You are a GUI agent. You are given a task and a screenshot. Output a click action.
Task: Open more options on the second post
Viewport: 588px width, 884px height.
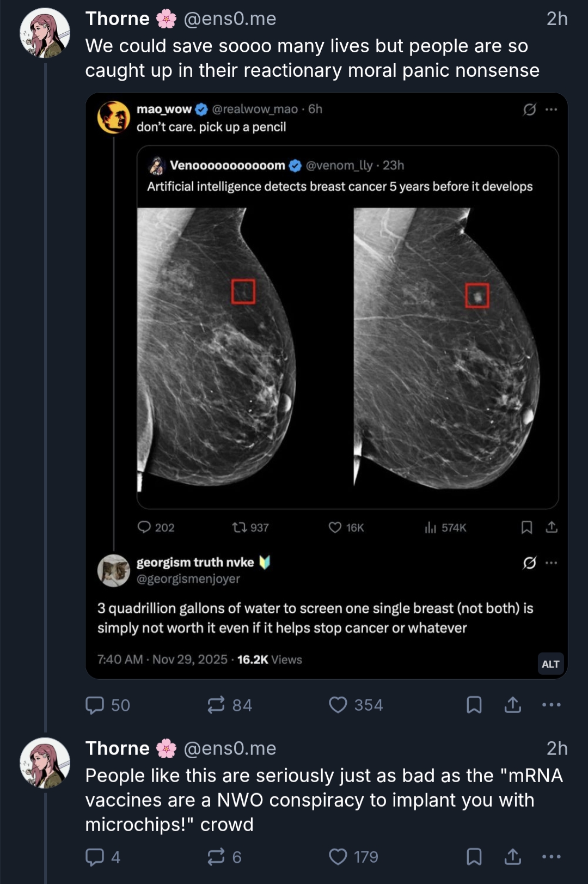pyautogui.click(x=552, y=857)
